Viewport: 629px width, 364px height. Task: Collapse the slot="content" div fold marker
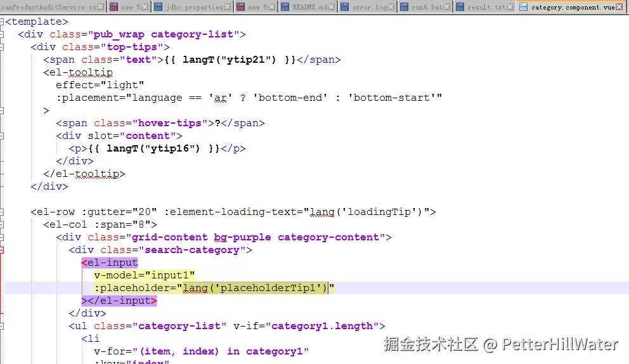(x=2, y=136)
